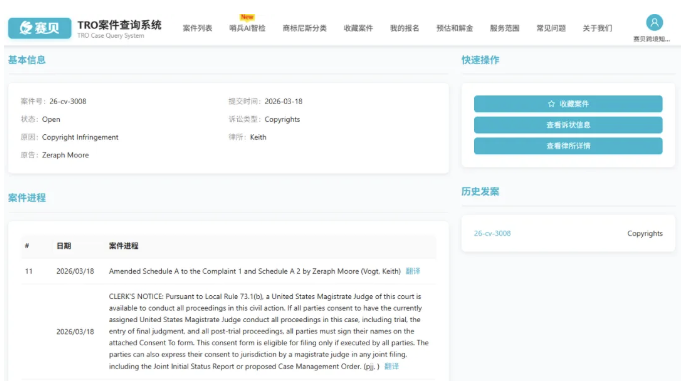Click the account name under the avatar
The image size is (695, 388).
(652, 39)
